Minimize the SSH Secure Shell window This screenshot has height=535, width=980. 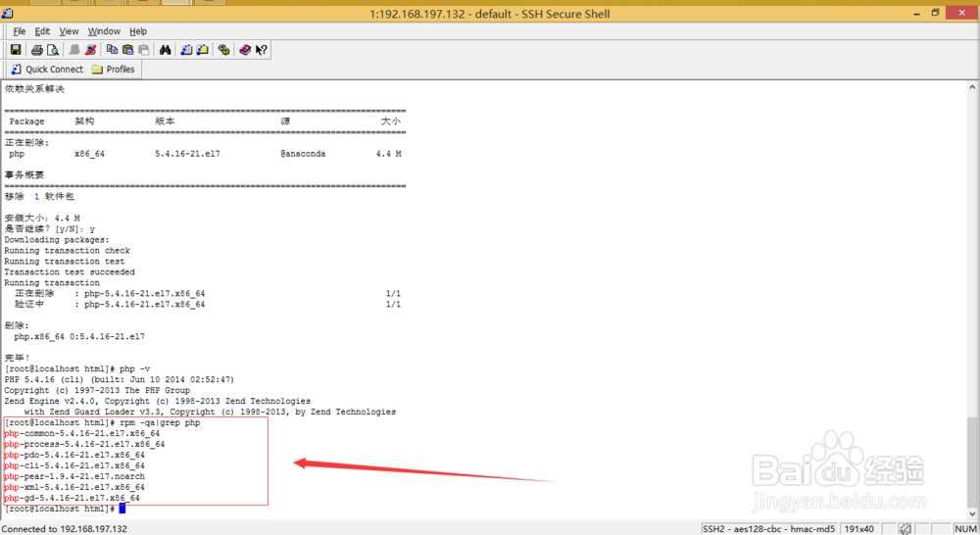click(x=916, y=13)
